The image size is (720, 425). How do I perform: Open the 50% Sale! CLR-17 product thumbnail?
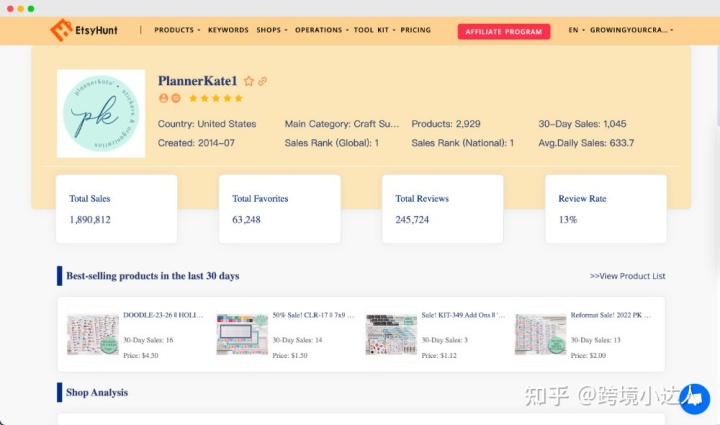tap(242, 335)
